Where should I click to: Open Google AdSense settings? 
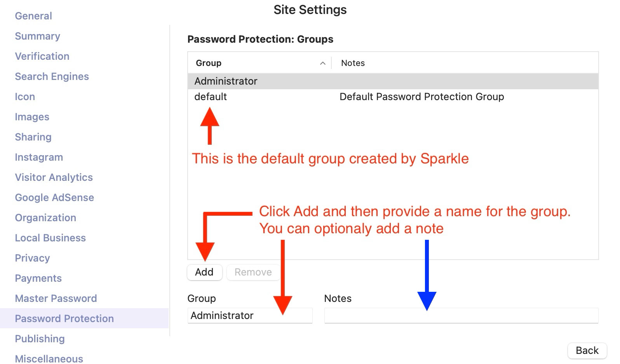54,198
